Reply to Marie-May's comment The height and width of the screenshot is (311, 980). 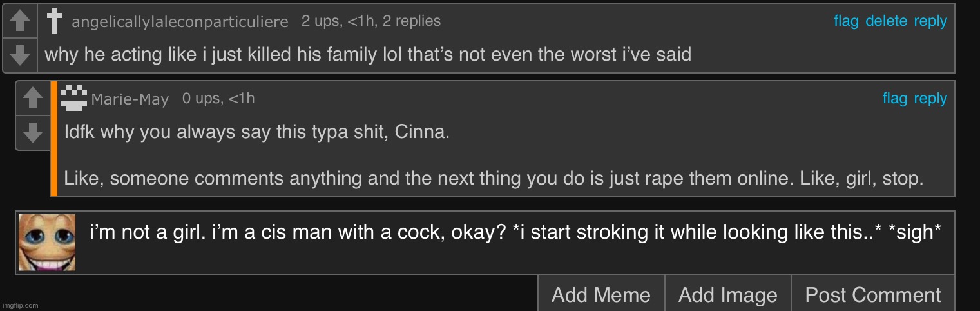point(930,99)
